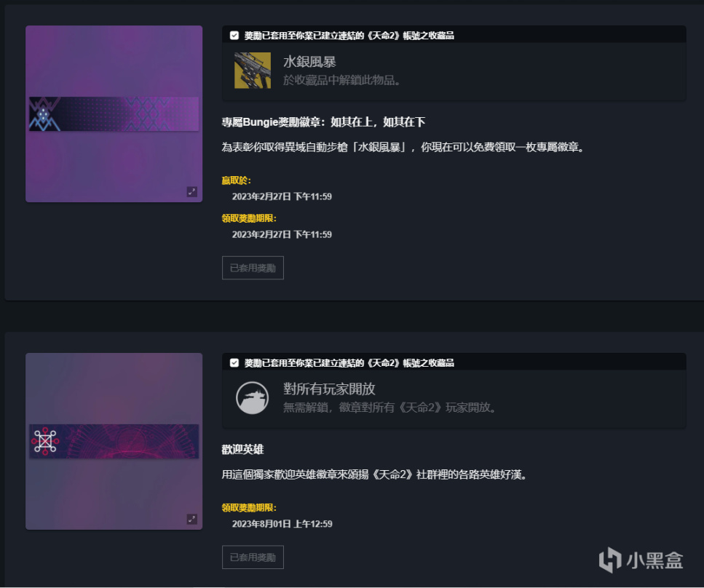The width and height of the screenshot is (704, 588).
Task: Click the 歡迎英雄 reward heading
Action: [x=242, y=449]
